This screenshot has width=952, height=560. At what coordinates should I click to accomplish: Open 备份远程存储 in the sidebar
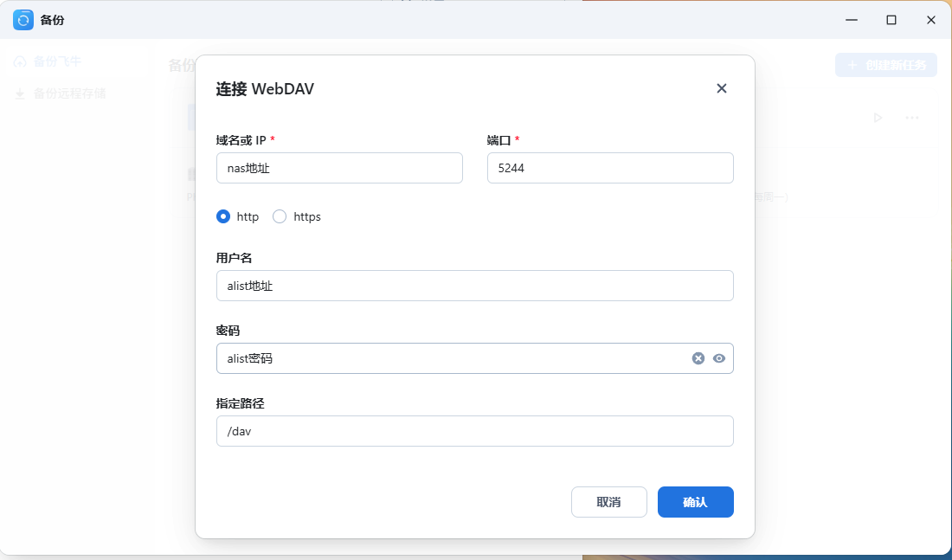coord(69,93)
